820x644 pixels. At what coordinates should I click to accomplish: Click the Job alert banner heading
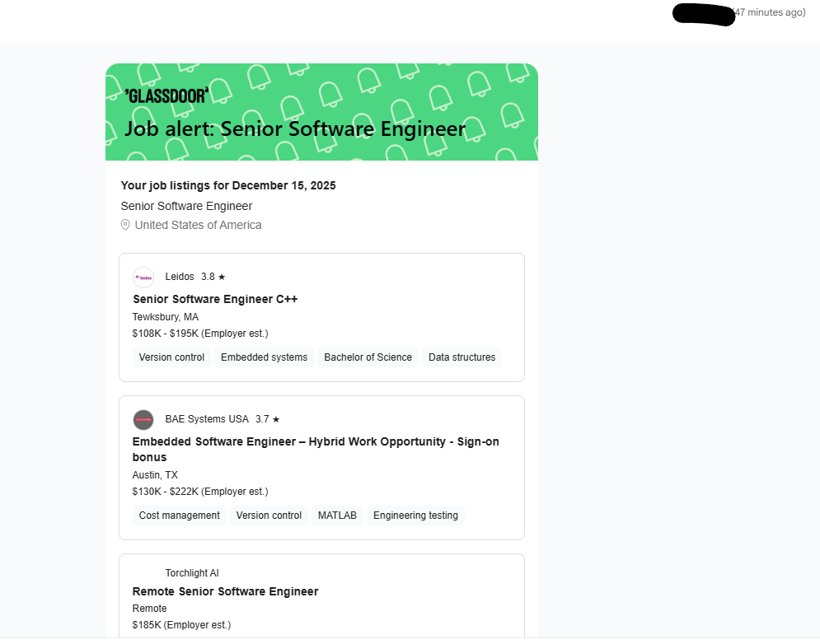(295, 129)
